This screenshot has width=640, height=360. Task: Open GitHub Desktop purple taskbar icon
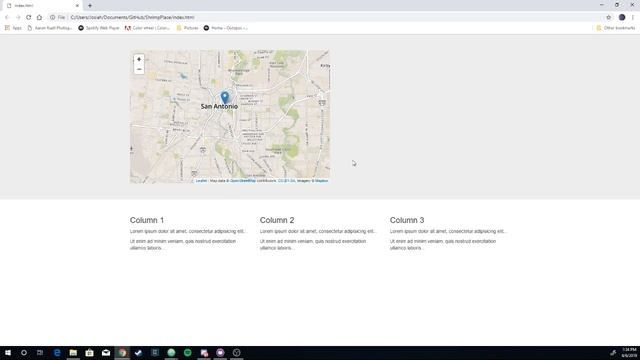point(220,353)
